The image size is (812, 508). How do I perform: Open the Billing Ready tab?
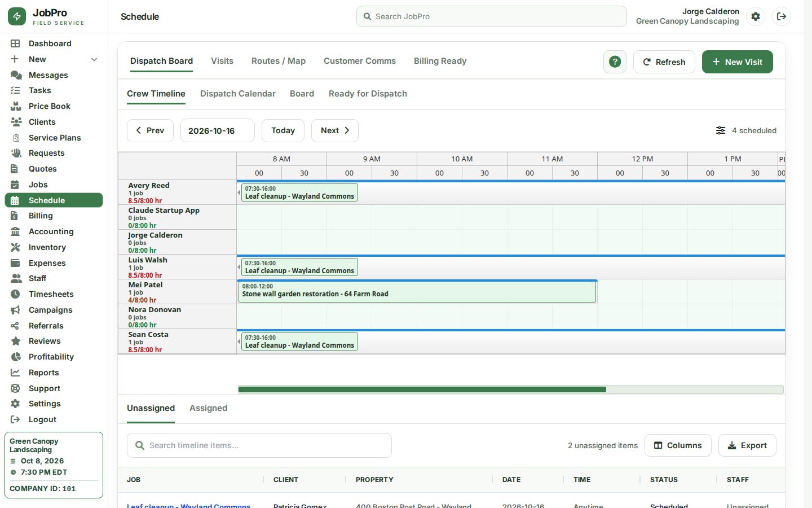tap(440, 61)
